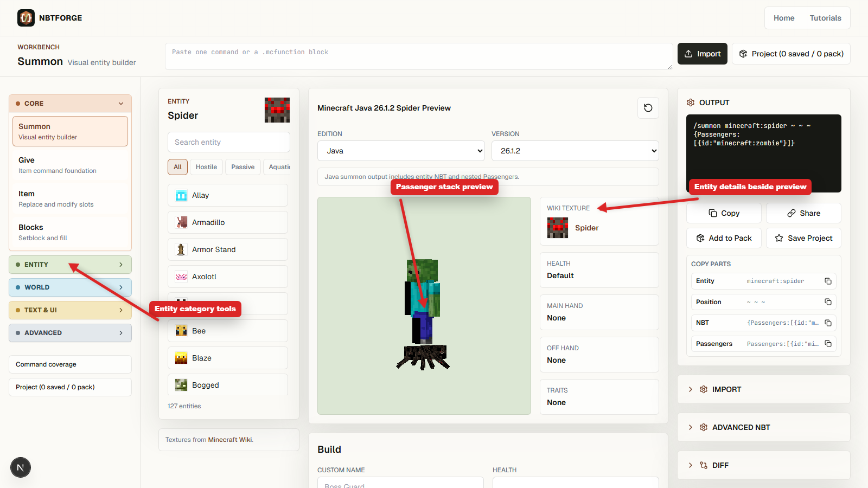Click the Bogged entity icon
The width and height of the screenshot is (868, 488).
click(181, 385)
